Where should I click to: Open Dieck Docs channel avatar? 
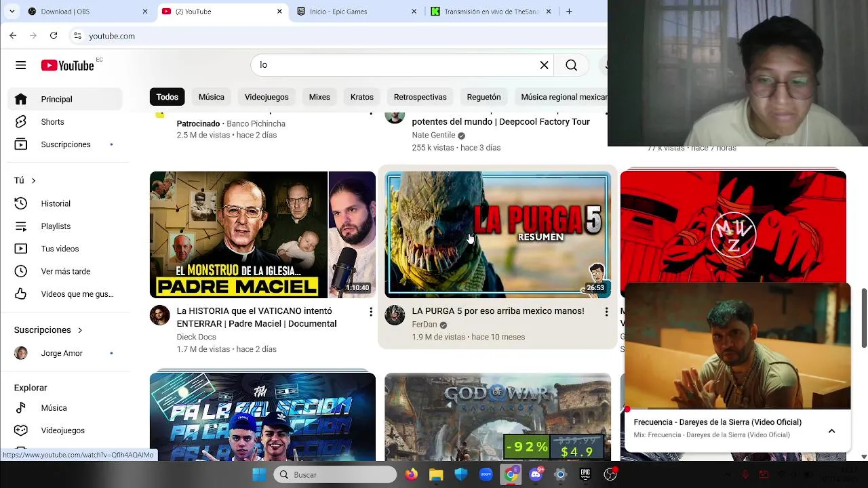click(160, 315)
